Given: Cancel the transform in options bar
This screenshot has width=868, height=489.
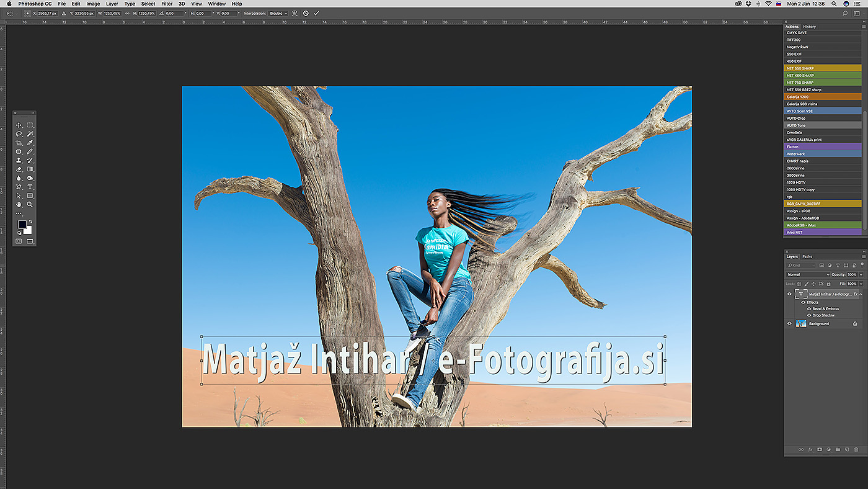Looking at the screenshot, I should pos(306,13).
